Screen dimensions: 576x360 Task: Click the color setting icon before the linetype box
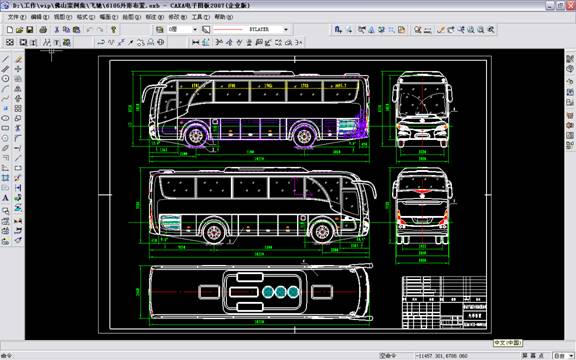(206, 29)
